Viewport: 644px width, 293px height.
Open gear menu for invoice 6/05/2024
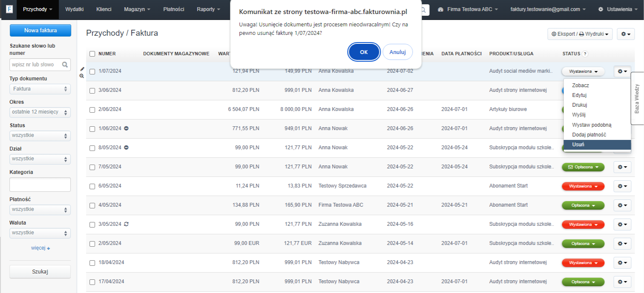622,186
